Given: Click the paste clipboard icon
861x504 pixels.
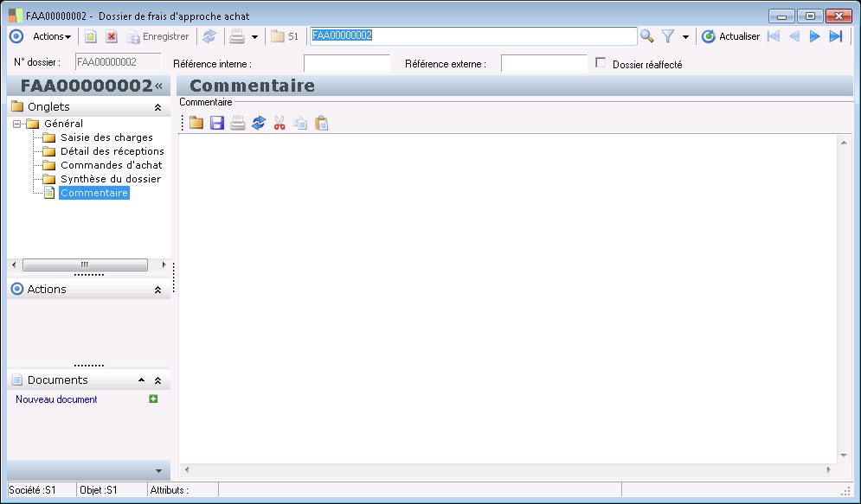Looking at the screenshot, I should [x=321, y=123].
